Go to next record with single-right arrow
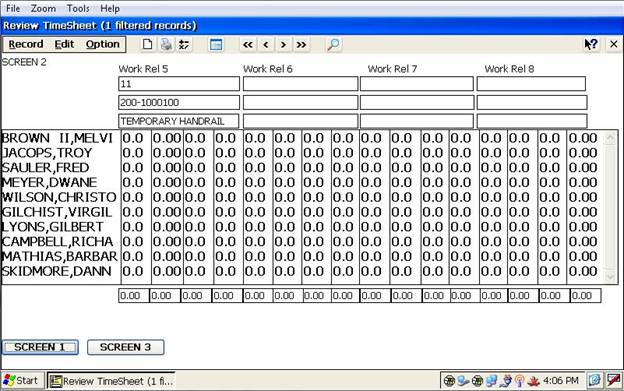Viewport: 624px width, 391px height. pos(283,45)
